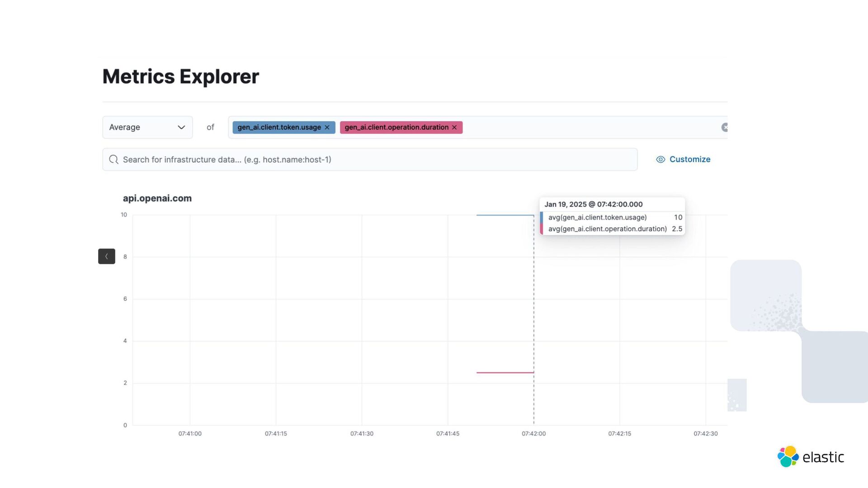This screenshot has height=488, width=868.
Task: Click the blue token usage line
Action: coord(505,215)
